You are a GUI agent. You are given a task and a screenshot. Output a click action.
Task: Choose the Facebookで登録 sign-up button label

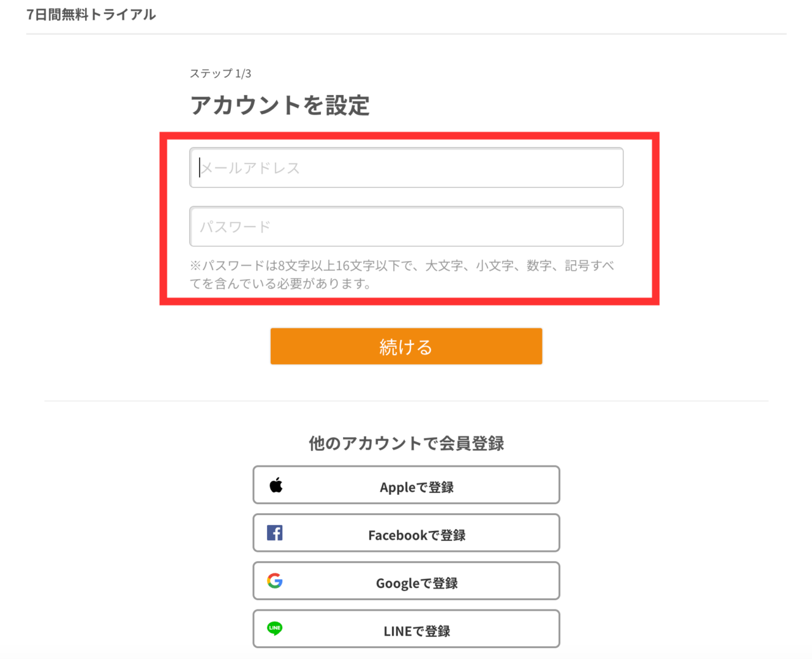[416, 535]
